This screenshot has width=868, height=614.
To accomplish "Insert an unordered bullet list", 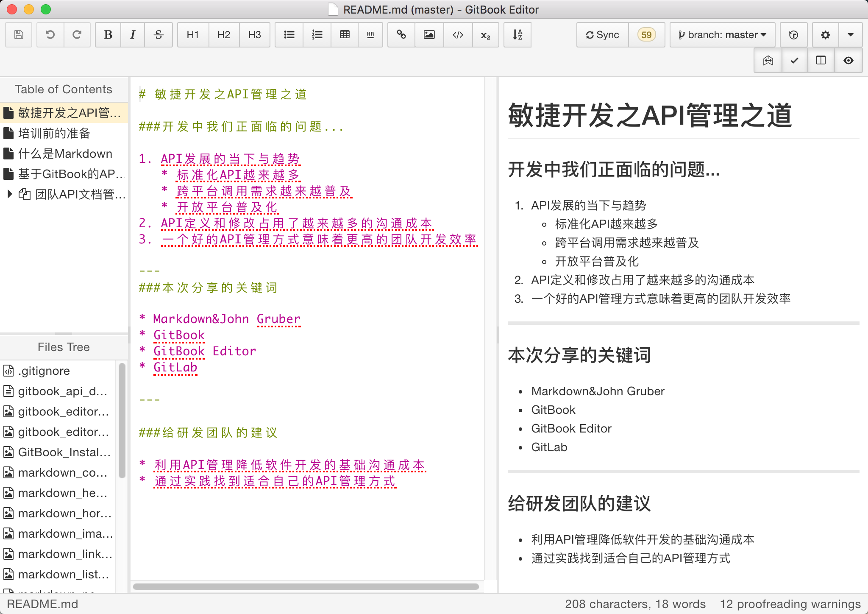I will click(289, 35).
